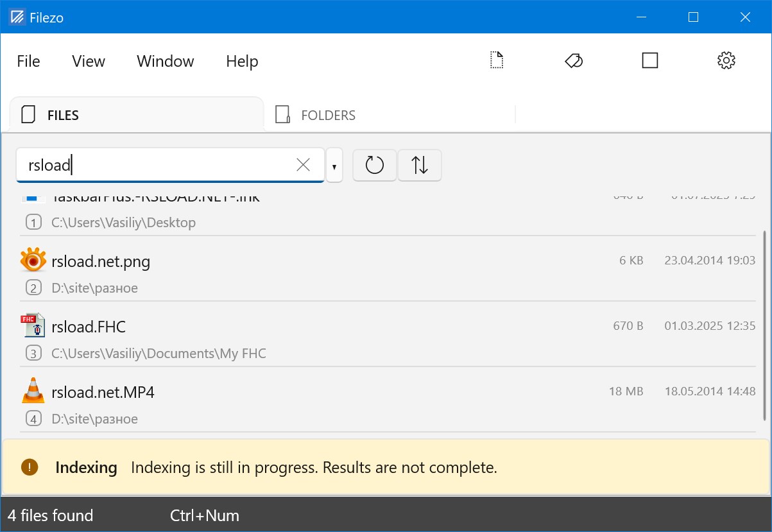This screenshot has width=772, height=532.
Task: Click the dotted file icon in toolbar
Action: 496,60
